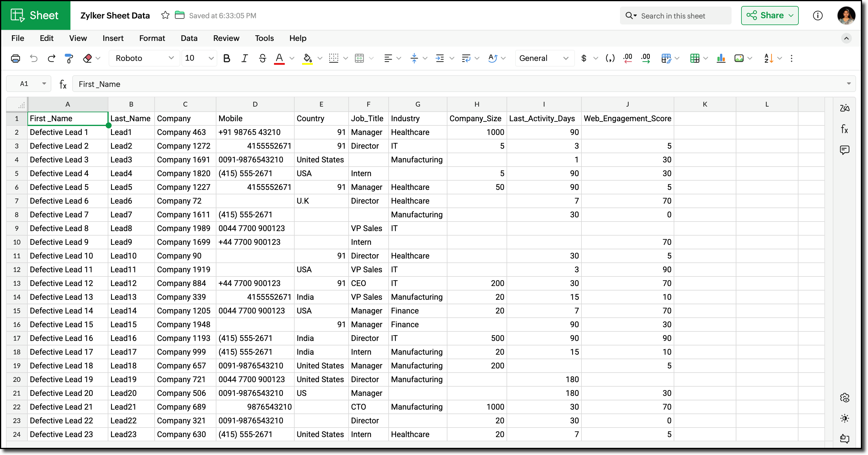Click the Zylker Sheet Data title
Viewport: 868px width, 455px height.
click(x=115, y=16)
